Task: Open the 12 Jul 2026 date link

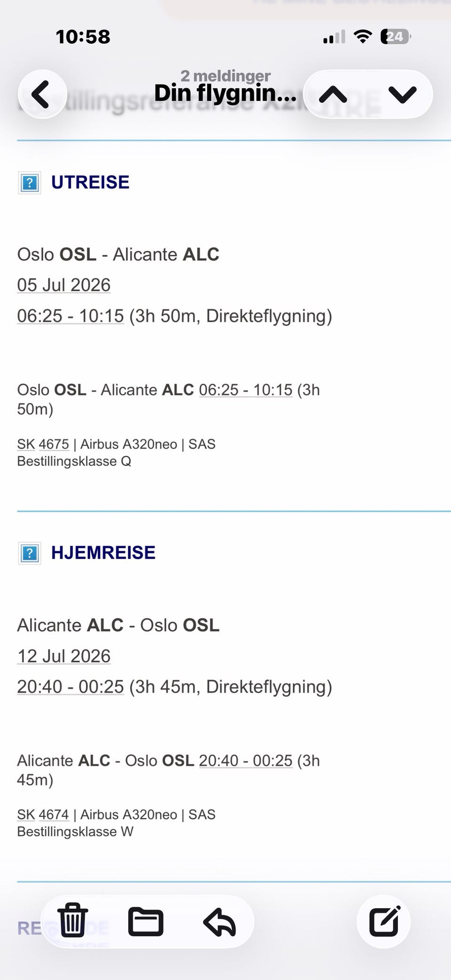Action: coord(64,656)
